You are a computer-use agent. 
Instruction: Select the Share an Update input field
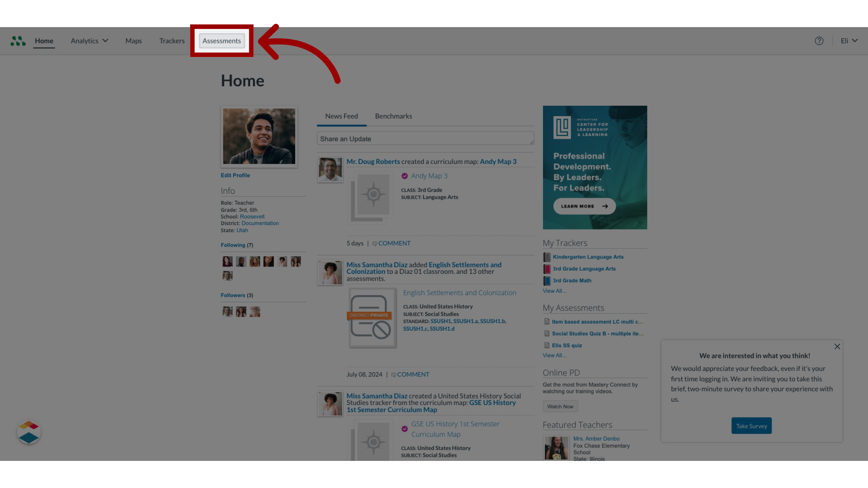pos(425,138)
